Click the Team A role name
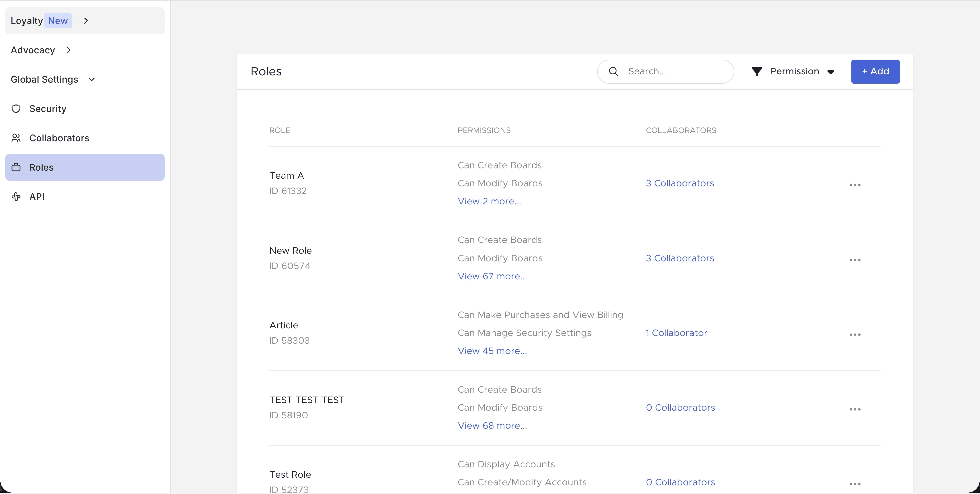The height and width of the screenshot is (494, 980). 286,176
